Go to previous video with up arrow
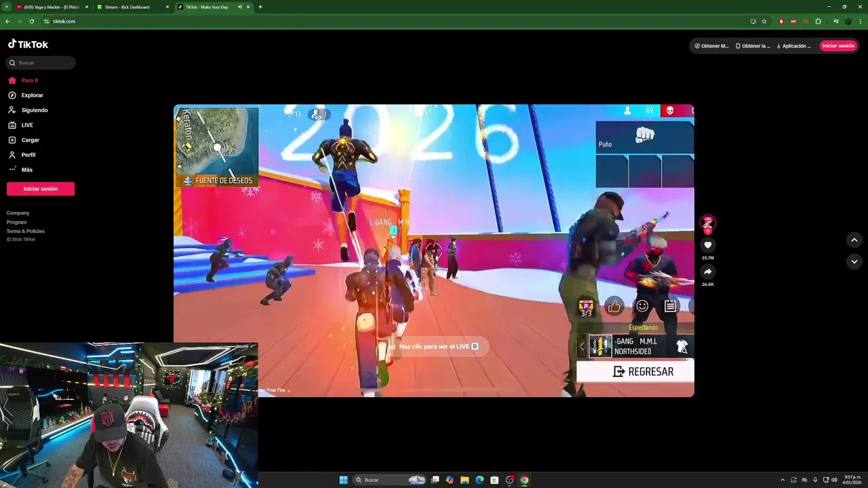The image size is (868, 488). [x=854, y=239]
